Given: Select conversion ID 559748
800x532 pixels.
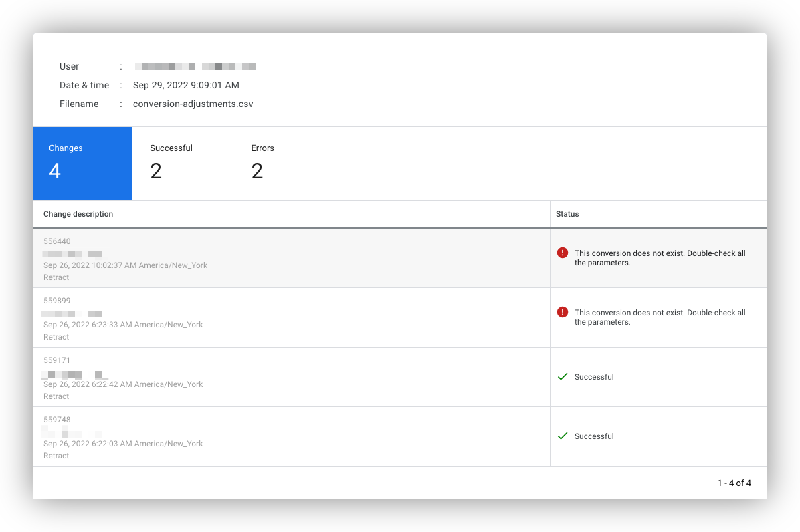Looking at the screenshot, I should tap(57, 420).
